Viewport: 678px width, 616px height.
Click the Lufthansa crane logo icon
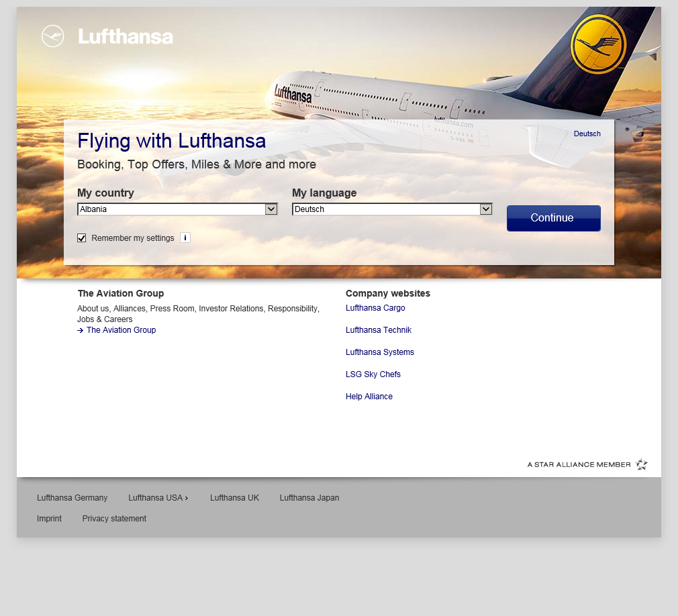click(53, 36)
